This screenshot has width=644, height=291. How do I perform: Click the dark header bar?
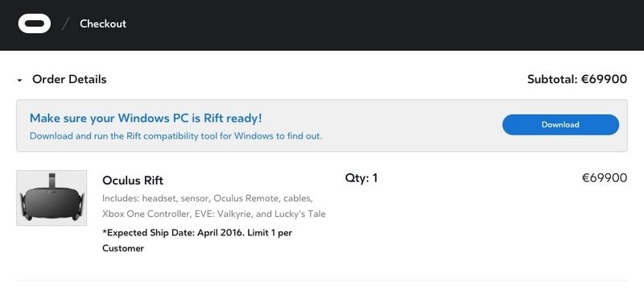pyautogui.click(x=322, y=25)
